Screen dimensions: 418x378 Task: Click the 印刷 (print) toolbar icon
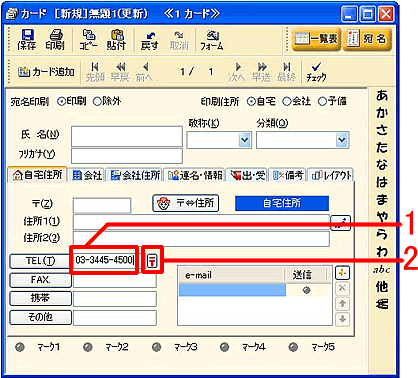tap(55, 40)
